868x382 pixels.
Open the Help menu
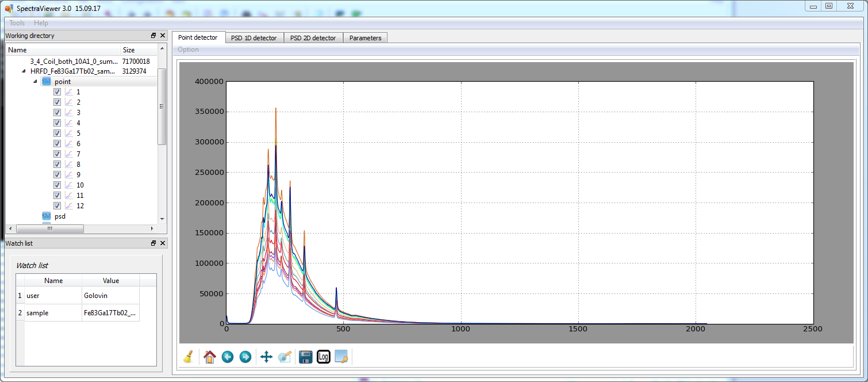click(x=41, y=23)
